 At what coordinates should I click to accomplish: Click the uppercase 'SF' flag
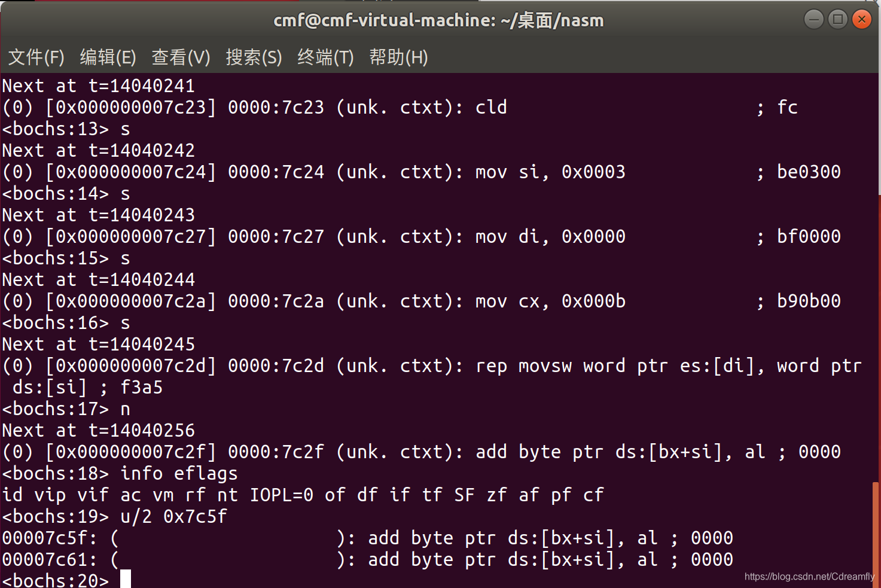464,495
